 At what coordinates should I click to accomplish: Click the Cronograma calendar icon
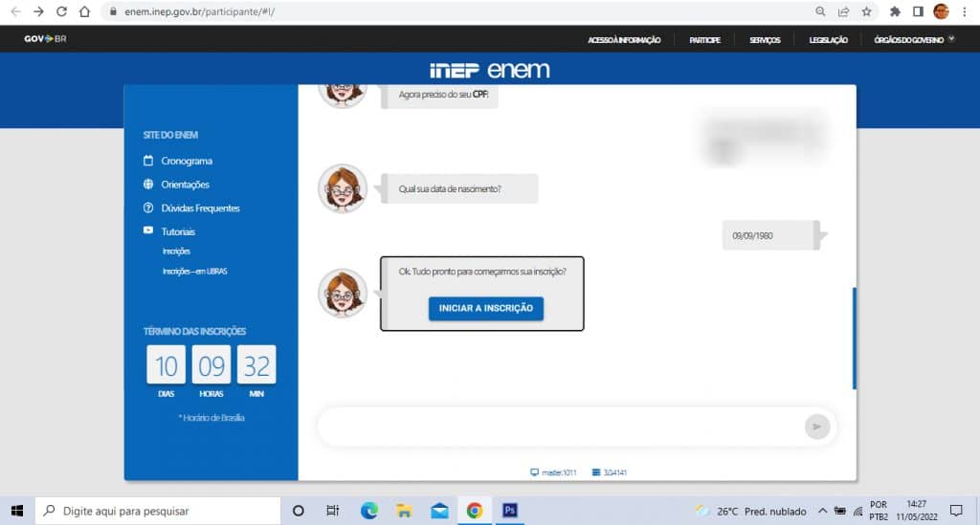tap(148, 161)
